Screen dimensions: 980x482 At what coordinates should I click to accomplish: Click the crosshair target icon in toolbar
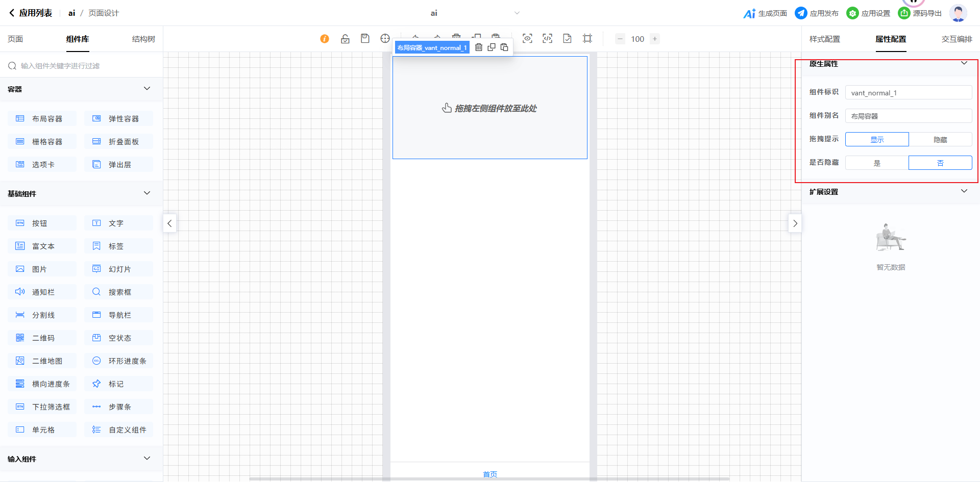[x=385, y=39]
